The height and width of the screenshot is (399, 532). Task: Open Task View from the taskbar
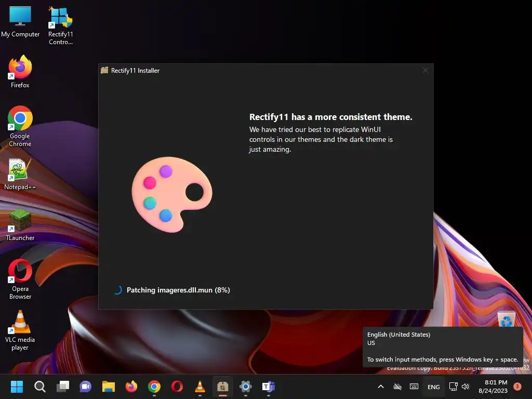63,387
